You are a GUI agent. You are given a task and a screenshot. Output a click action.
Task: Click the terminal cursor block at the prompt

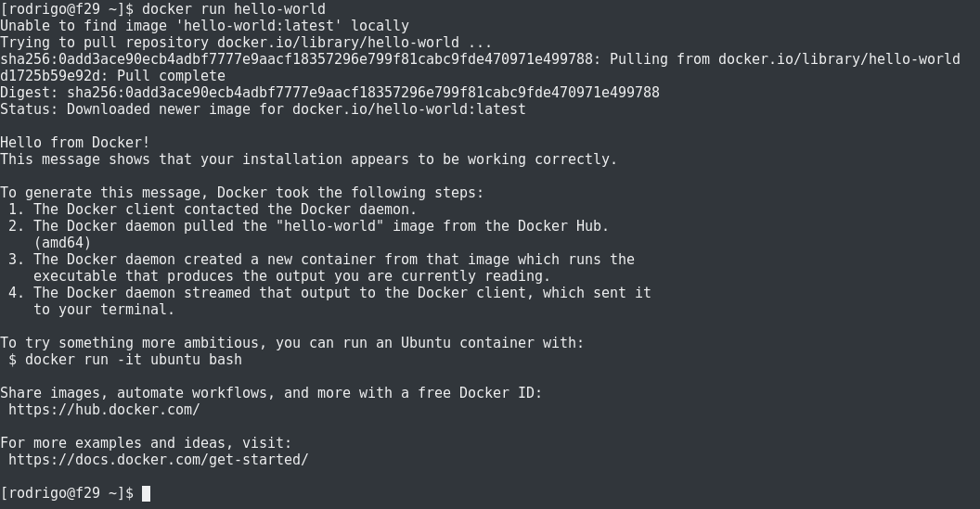pos(146,493)
